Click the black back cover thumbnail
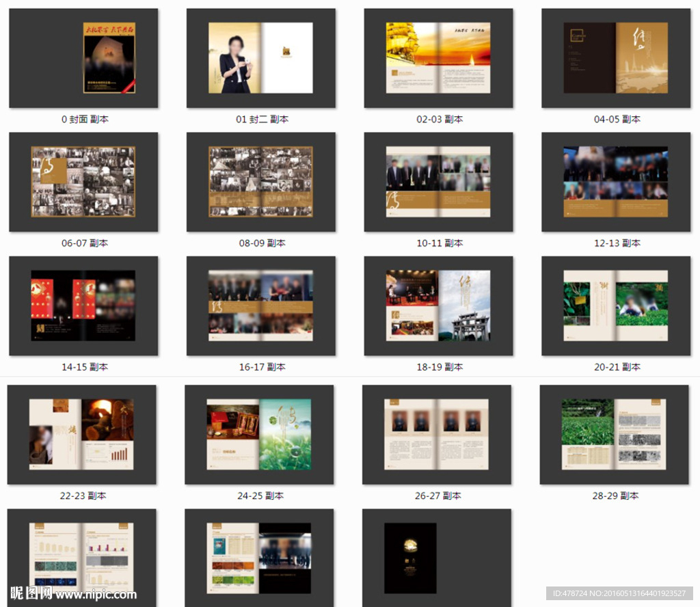Image resolution: width=700 pixels, height=607 pixels. pyautogui.click(x=410, y=557)
